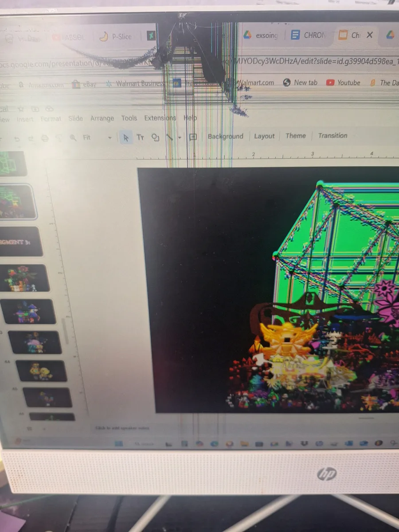399x532 pixels.
Task: Choose the text box tool
Action: tap(141, 137)
